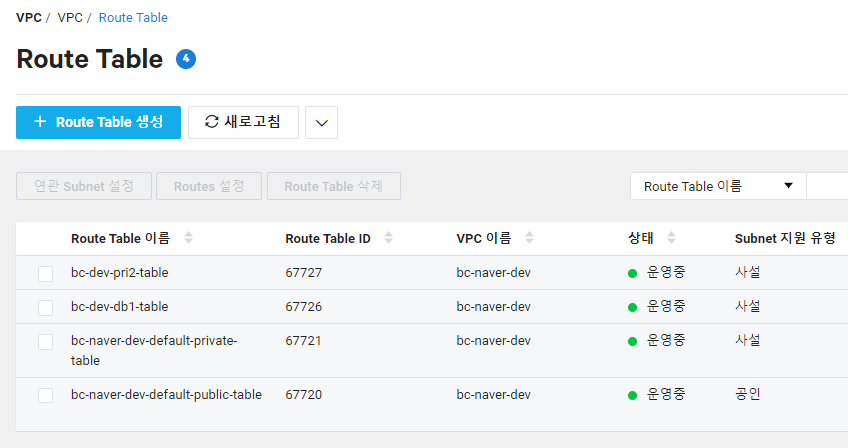Sort by Route Table 이름 column
The image size is (848, 448).
[188, 238]
